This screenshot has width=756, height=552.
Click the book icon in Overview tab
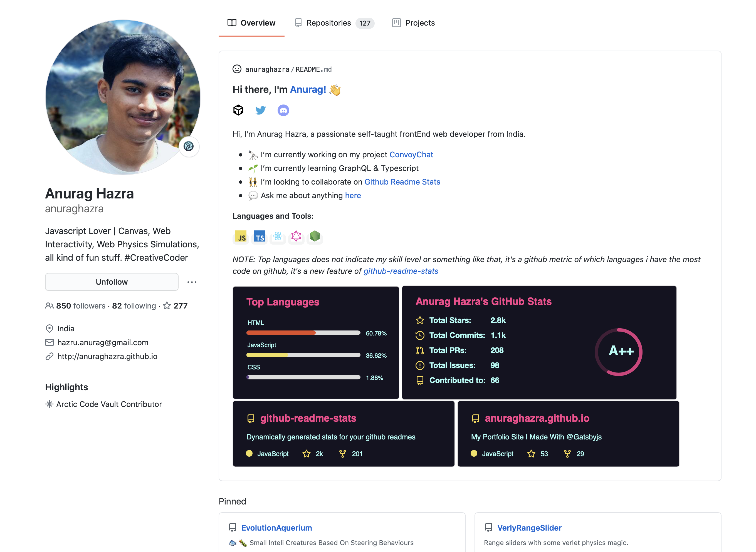[x=232, y=23]
